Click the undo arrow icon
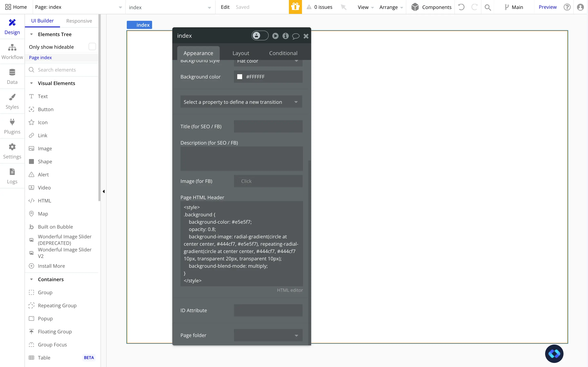 [x=461, y=7]
